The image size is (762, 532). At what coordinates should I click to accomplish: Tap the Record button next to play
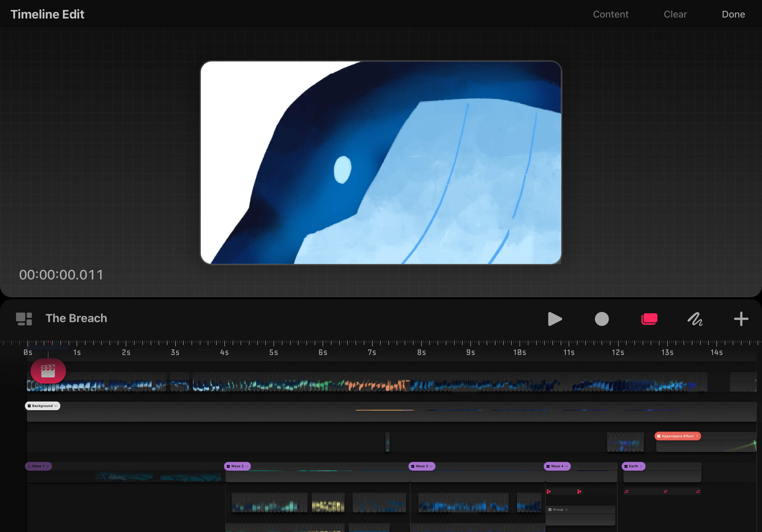pyautogui.click(x=602, y=319)
